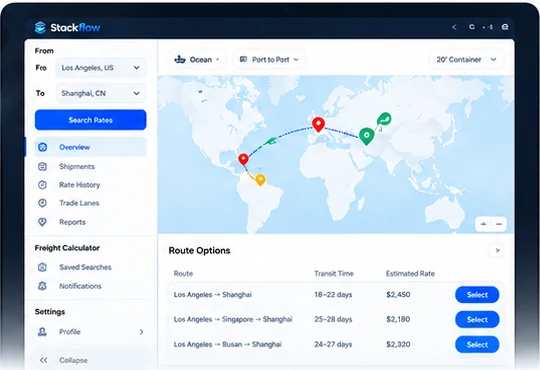The height and width of the screenshot is (370, 540).
Task: Open the Port to Port dropdown
Action: tap(269, 60)
